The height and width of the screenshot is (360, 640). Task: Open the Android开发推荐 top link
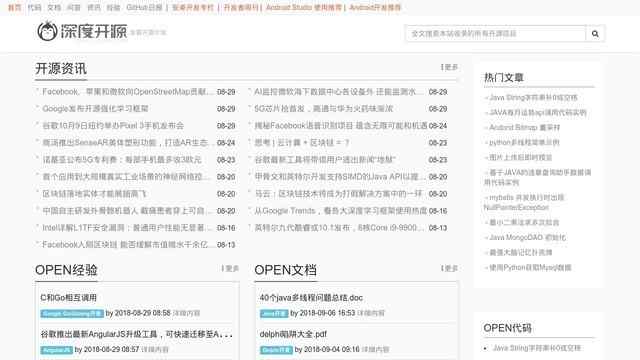(375, 7)
